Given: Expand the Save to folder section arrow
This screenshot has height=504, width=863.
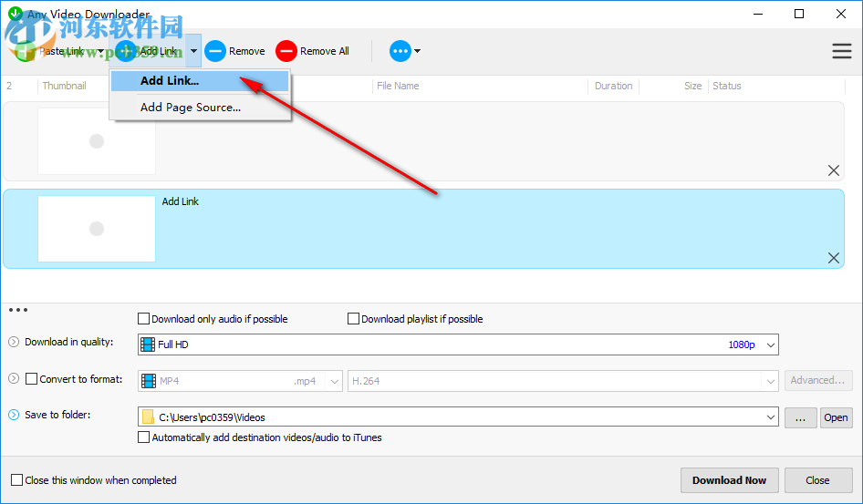Looking at the screenshot, I should click(x=14, y=415).
